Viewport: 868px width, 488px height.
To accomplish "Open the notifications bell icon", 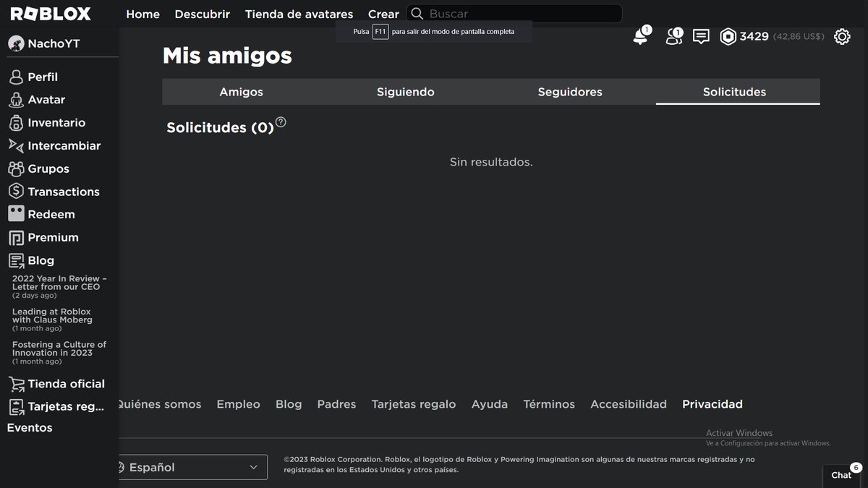I will click(640, 36).
